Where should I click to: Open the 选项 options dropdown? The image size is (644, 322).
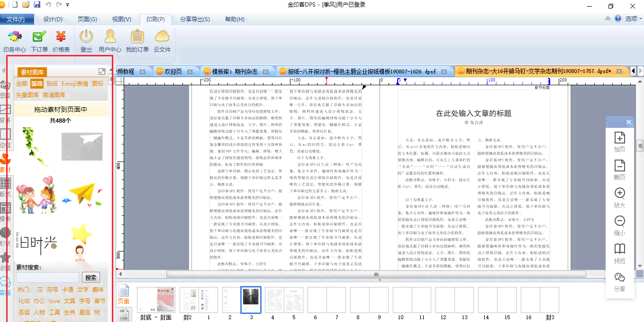click(x=634, y=19)
